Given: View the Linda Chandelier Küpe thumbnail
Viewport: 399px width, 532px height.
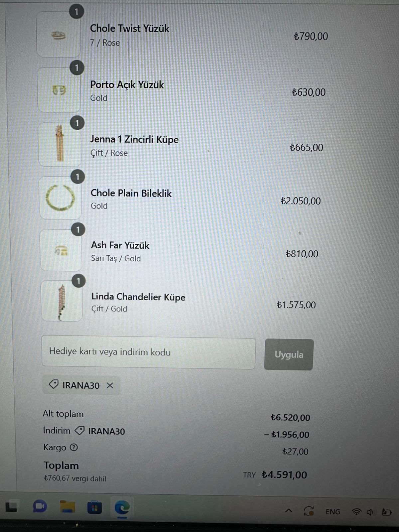Looking at the screenshot, I should click(62, 301).
